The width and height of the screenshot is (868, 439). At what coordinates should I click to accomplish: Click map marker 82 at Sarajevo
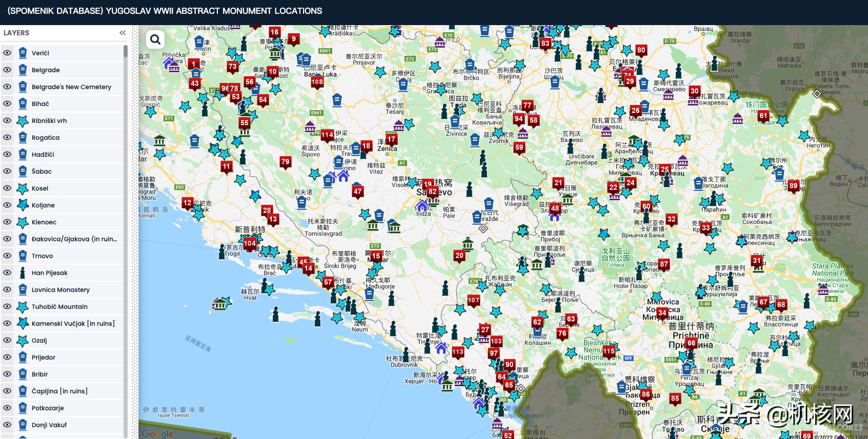(433, 192)
